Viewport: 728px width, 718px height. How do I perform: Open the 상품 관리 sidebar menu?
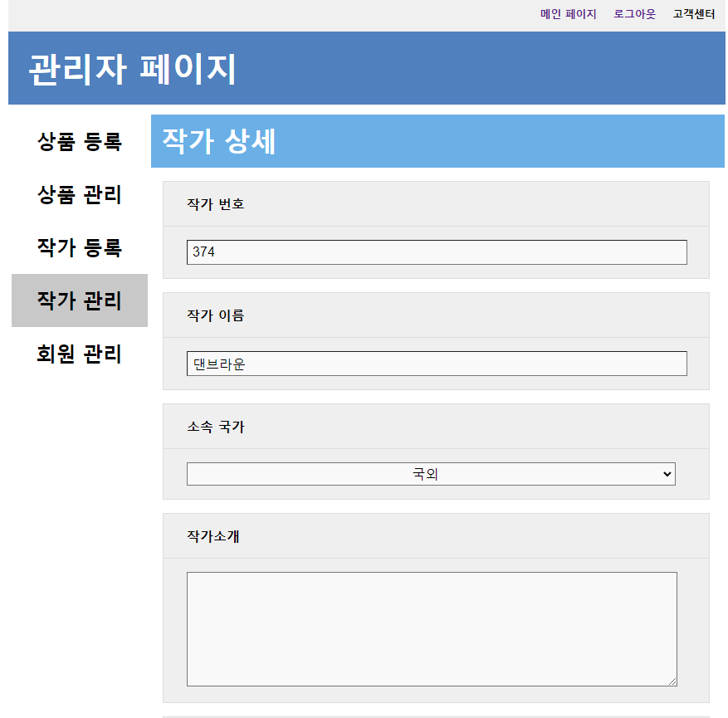pos(80,194)
